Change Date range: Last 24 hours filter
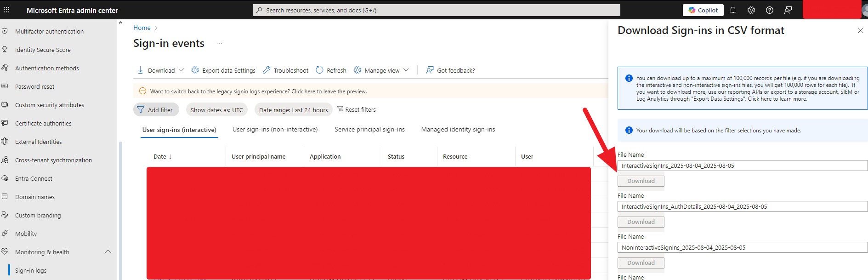This screenshot has width=868, height=280. pyautogui.click(x=294, y=110)
